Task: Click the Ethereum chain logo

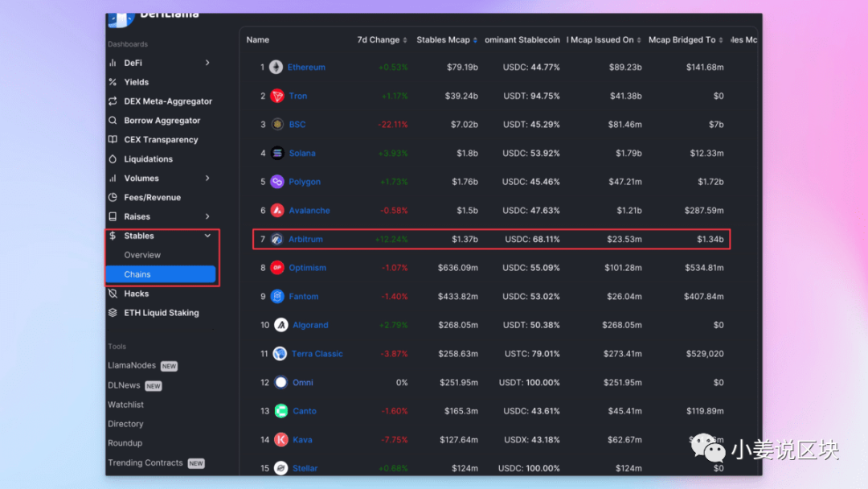Action: (x=276, y=67)
